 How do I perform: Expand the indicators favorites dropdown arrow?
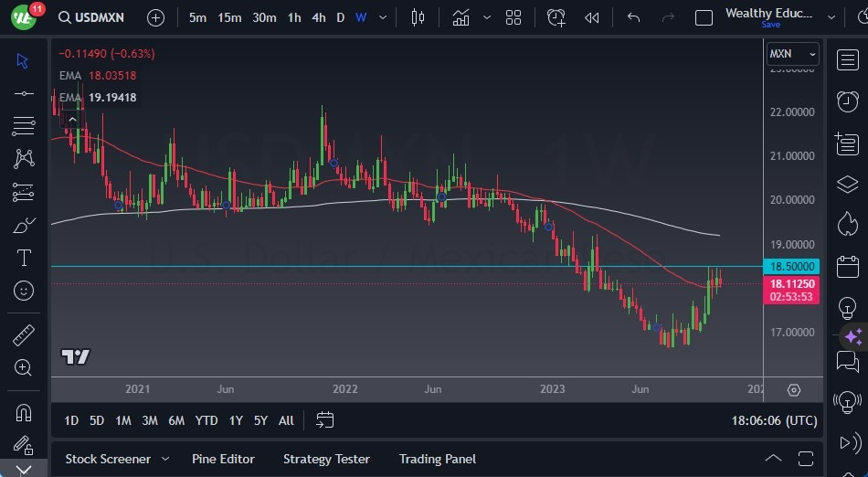(x=487, y=17)
